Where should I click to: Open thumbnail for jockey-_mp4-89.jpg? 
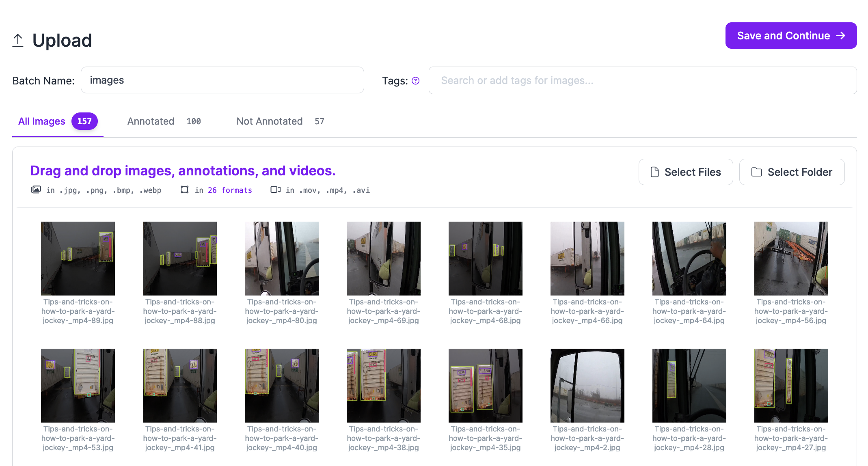(x=78, y=259)
